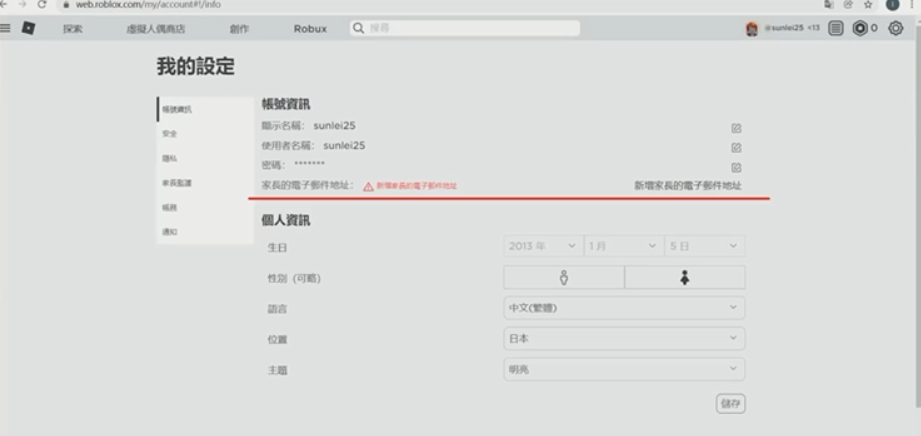This screenshot has width=921, height=436.
Task: Click the lock icon in address bar
Action: tap(66, 4)
